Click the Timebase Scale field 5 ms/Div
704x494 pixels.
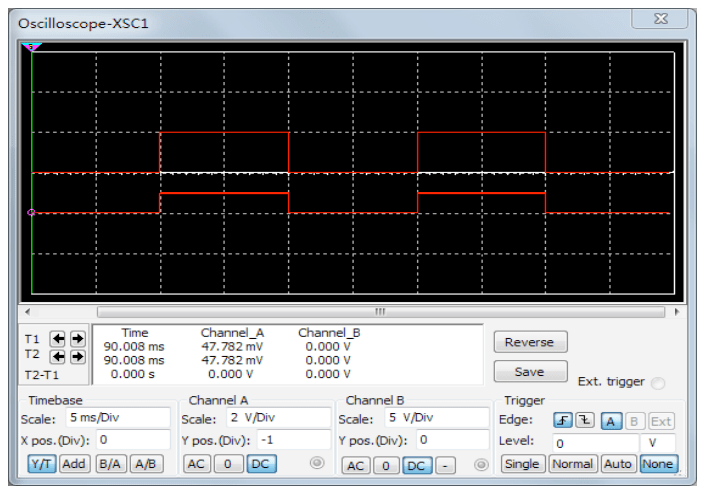(118, 418)
